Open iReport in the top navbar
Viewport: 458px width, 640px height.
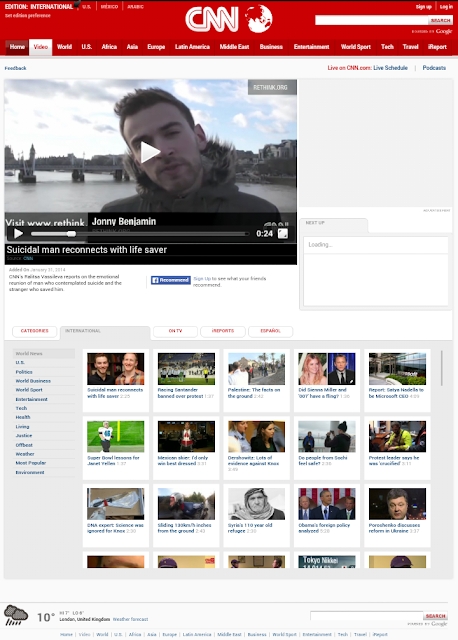coord(437,47)
